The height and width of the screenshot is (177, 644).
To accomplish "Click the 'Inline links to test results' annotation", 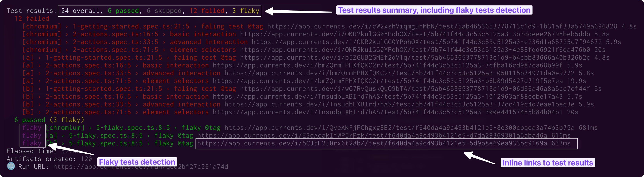I will point(547,163).
